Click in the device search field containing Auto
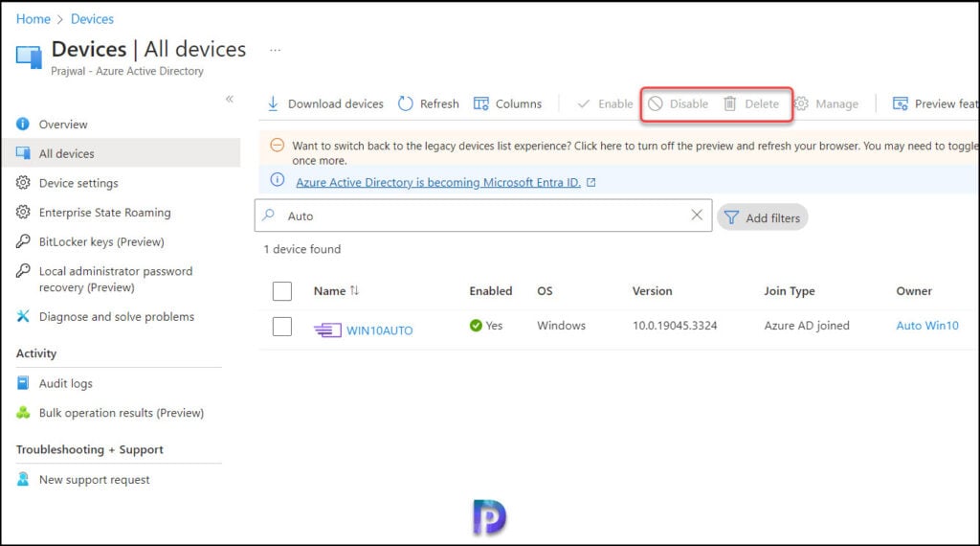980x546 pixels. pyautogui.click(x=483, y=216)
